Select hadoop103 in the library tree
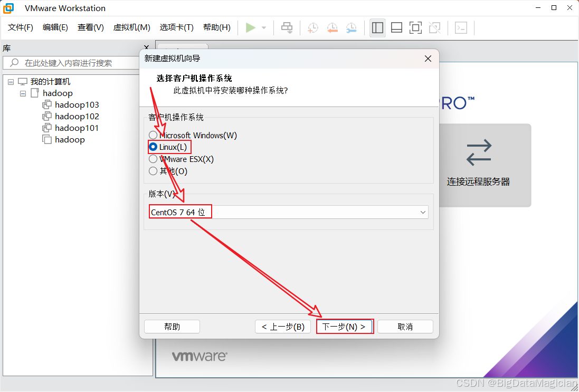 click(77, 105)
